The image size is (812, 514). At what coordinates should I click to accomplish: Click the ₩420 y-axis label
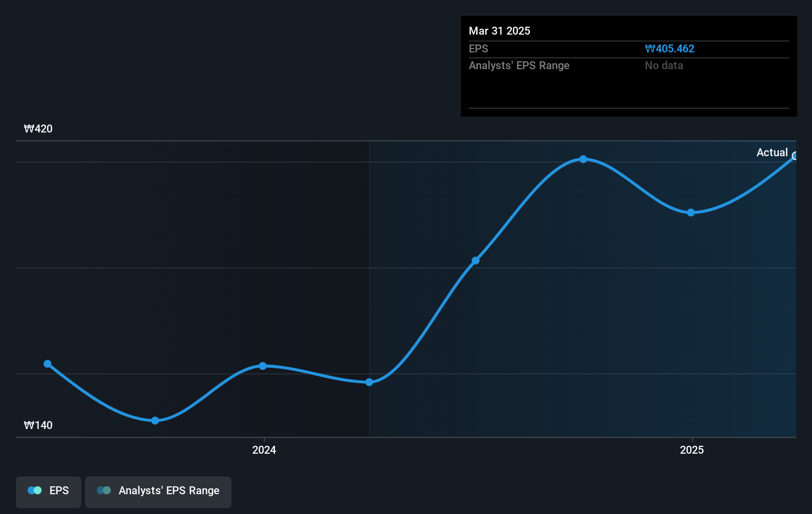click(x=38, y=129)
